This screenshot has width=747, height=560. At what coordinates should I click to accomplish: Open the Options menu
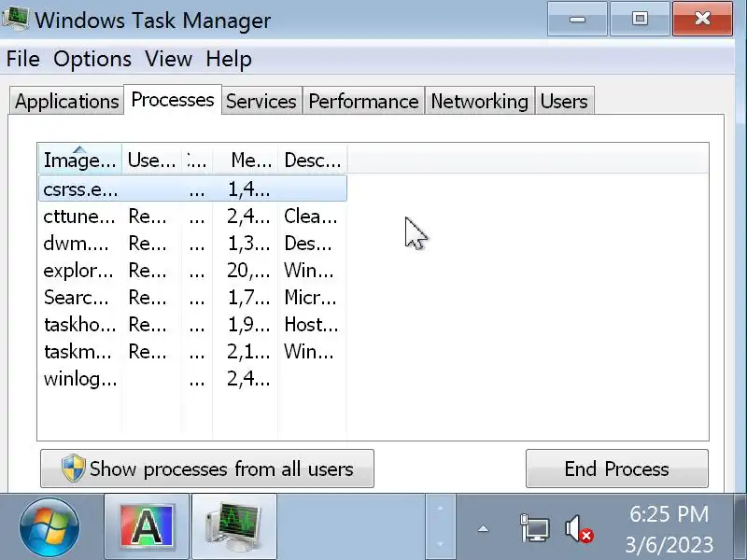[92, 59]
